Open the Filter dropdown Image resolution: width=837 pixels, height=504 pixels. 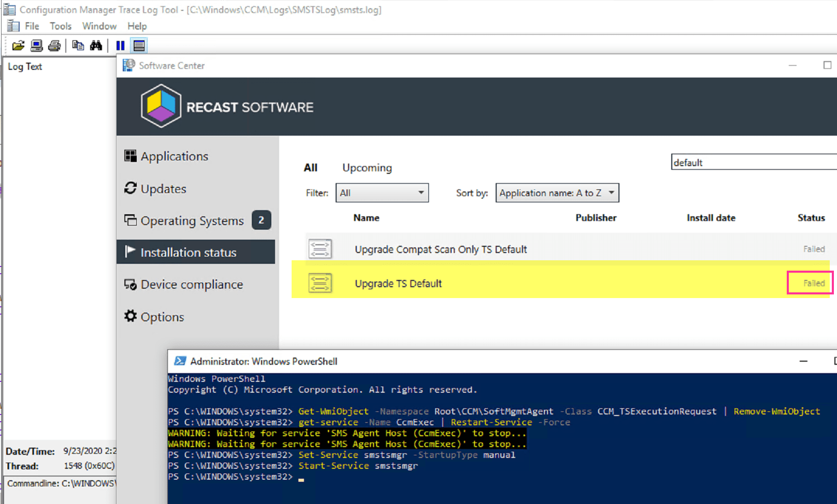click(x=382, y=192)
